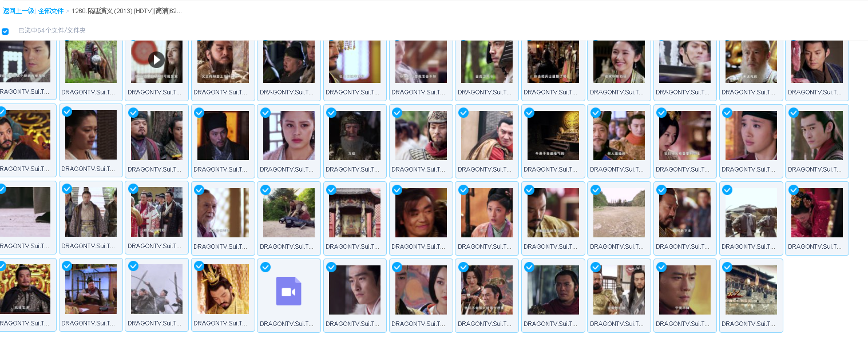Uncheck the empty dirt road thumbnail's checkmark
The width and height of the screenshot is (868, 346).
(x=595, y=190)
